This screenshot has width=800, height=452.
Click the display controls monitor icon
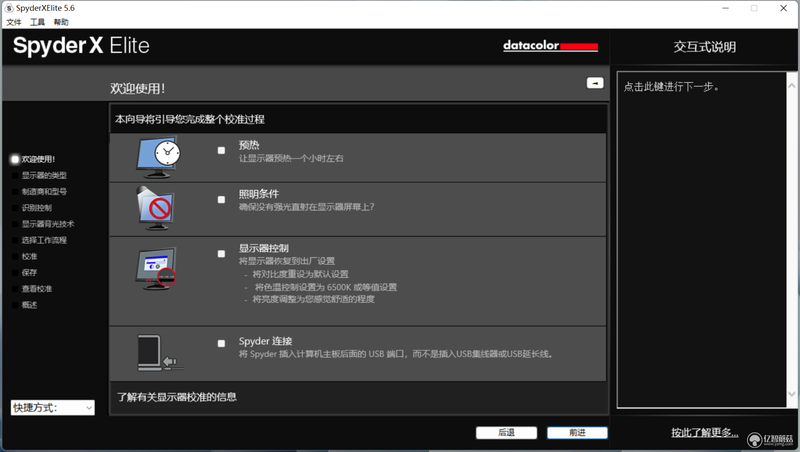156,268
